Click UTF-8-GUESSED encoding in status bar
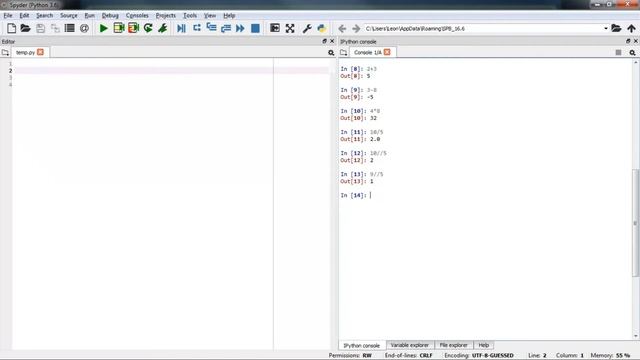This screenshot has height=360, width=640. pyautogui.click(x=493, y=356)
